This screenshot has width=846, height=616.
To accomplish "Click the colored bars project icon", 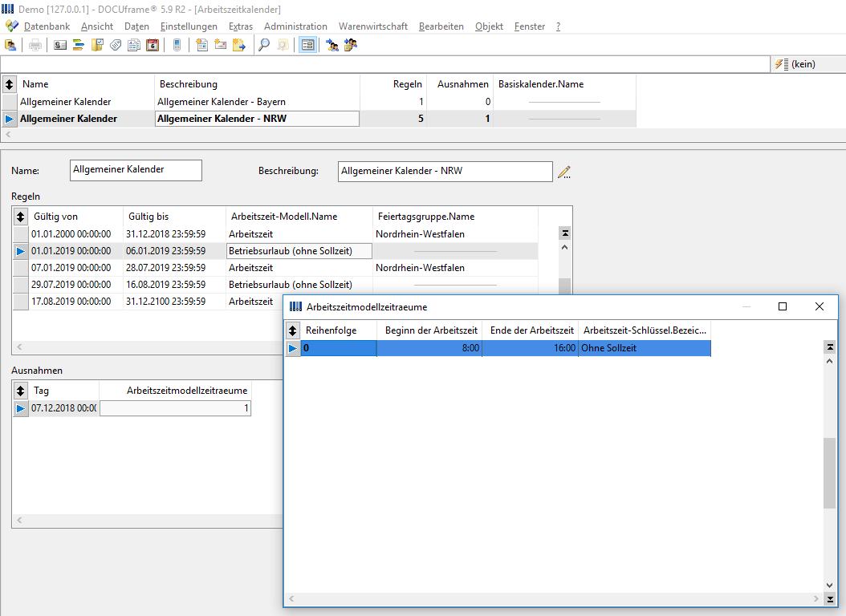I will point(78,45).
